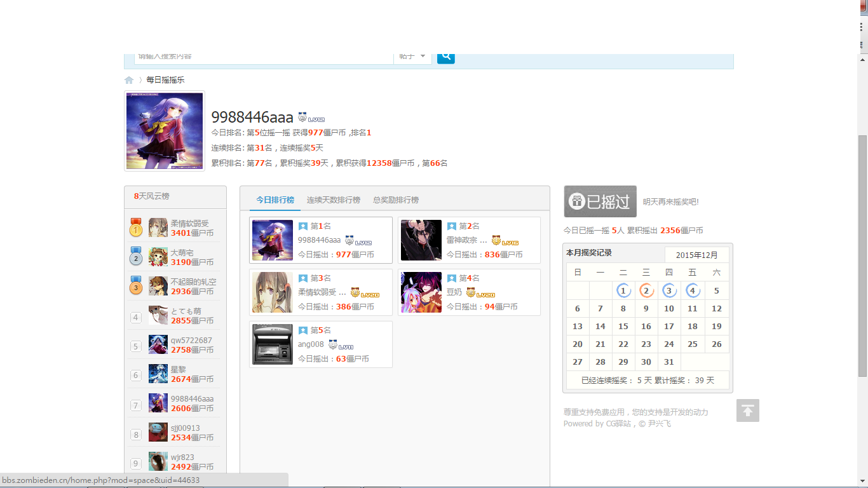Open 第3名 柔情软弱受 card avatar
The width and height of the screenshot is (868, 488).
[x=273, y=292]
